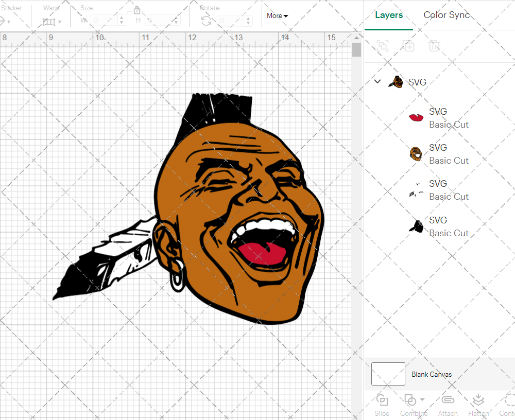Click the Attach tool icon
Viewport: 515px width, 420px height.
448,399
